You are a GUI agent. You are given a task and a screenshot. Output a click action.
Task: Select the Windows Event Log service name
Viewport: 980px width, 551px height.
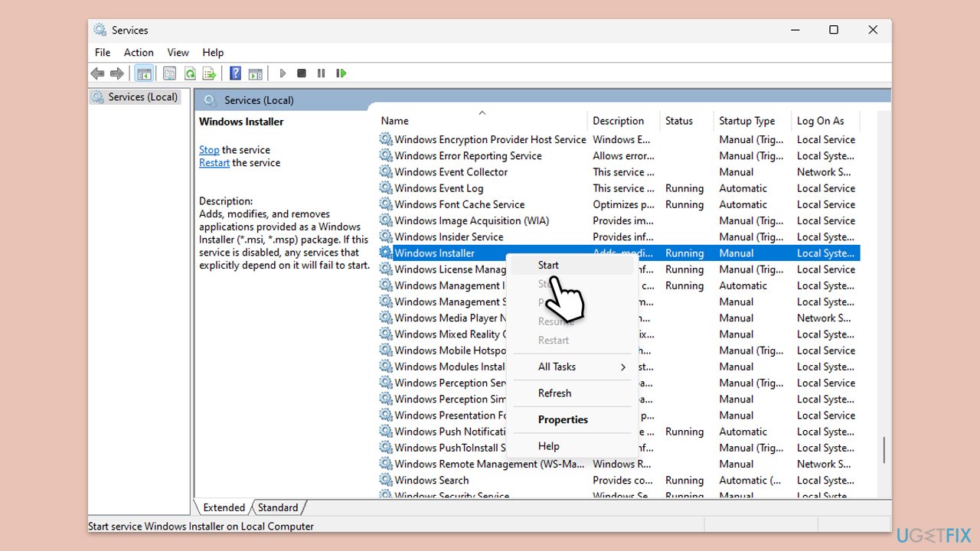coord(439,188)
